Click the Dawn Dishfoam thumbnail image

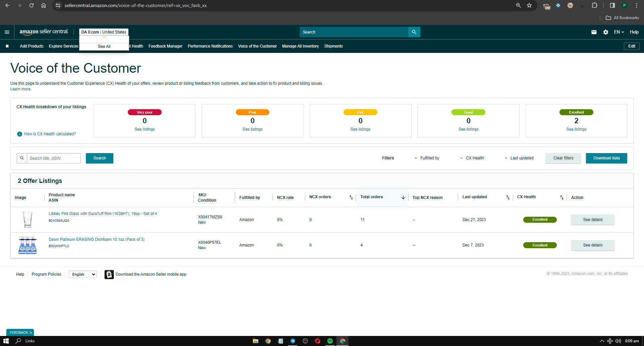(28, 245)
